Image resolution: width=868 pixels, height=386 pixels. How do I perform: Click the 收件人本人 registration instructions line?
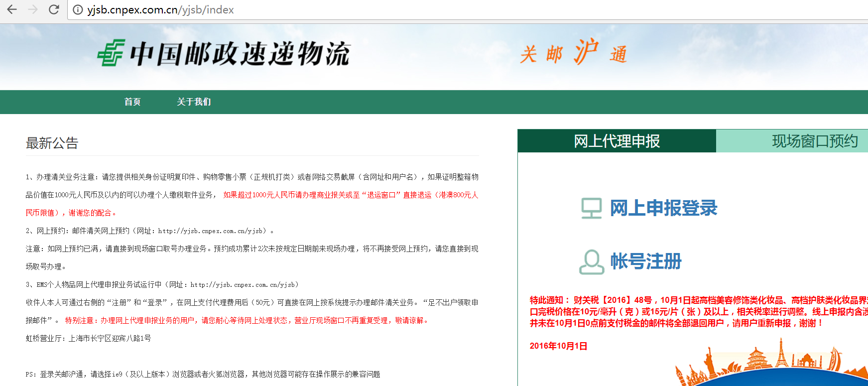252,311
